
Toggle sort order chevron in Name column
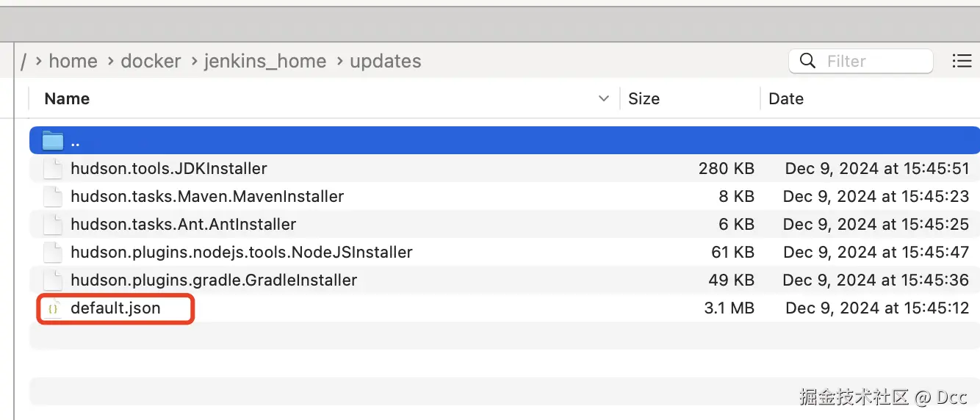coord(604,98)
